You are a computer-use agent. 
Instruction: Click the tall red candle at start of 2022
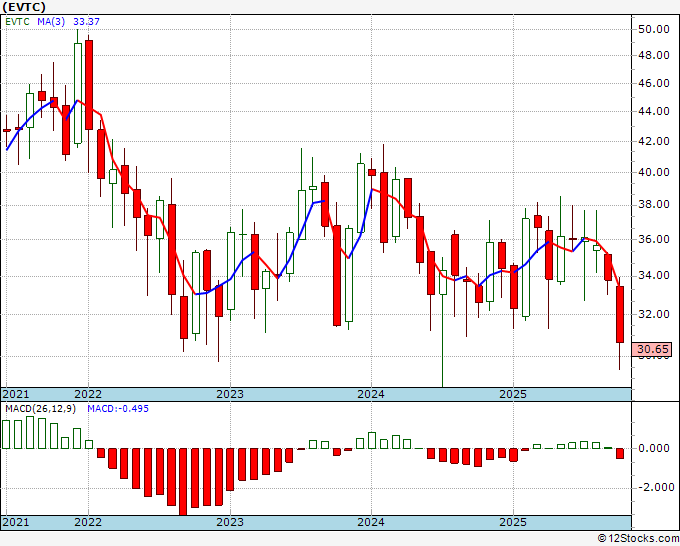click(x=89, y=85)
